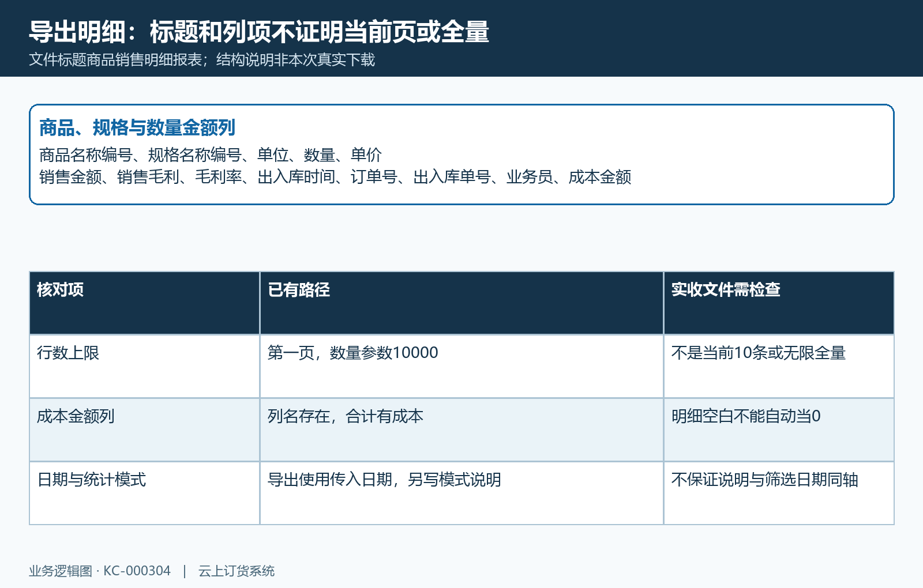
Task: Select the 行数上限 cell
Action: [x=144, y=366]
